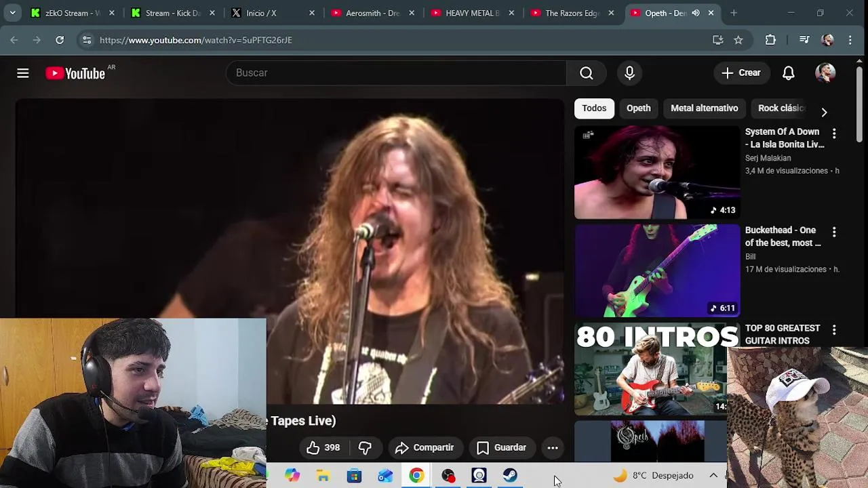Open Chrome three-dot menu
The height and width of the screenshot is (488, 868).
point(850,40)
